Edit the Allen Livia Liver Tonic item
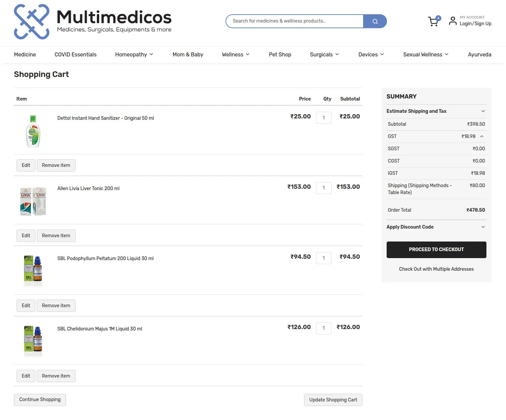The height and width of the screenshot is (420, 506). (x=26, y=235)
